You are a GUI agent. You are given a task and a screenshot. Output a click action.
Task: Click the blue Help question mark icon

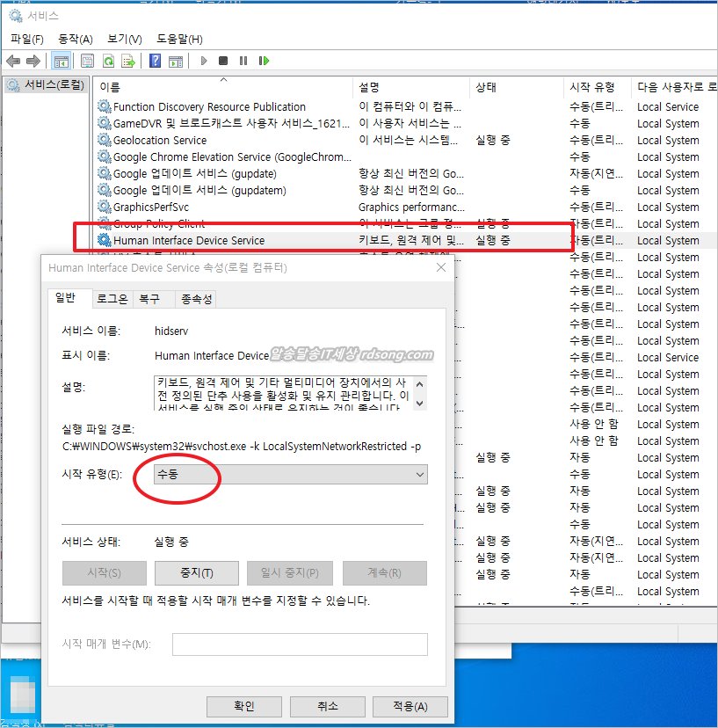(x=155, y=61)
